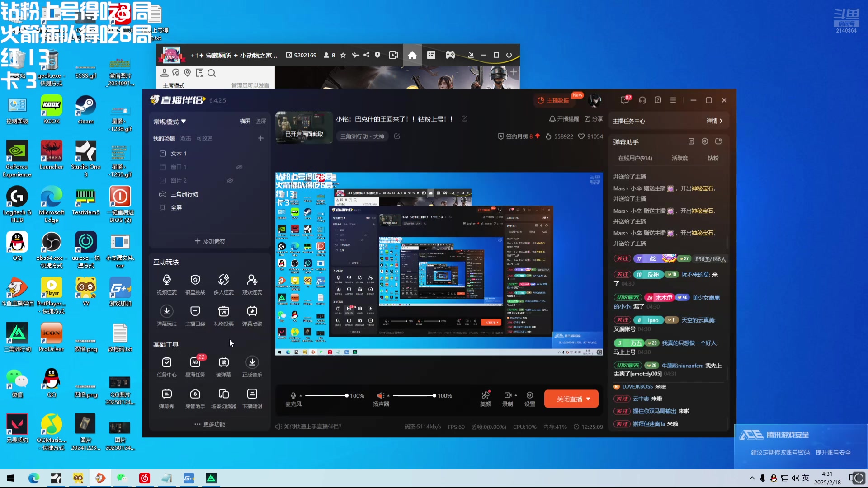This screenshot has width=868, height=488.
Task: Open 如何快速上手直播伴侣 help link
Action: tap(308, 427)
